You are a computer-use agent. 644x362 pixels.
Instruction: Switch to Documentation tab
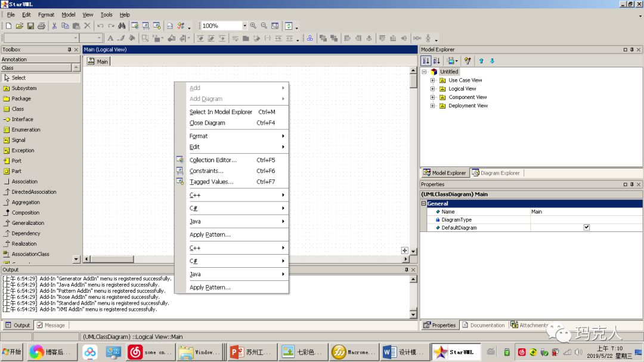tap(484, 325)
